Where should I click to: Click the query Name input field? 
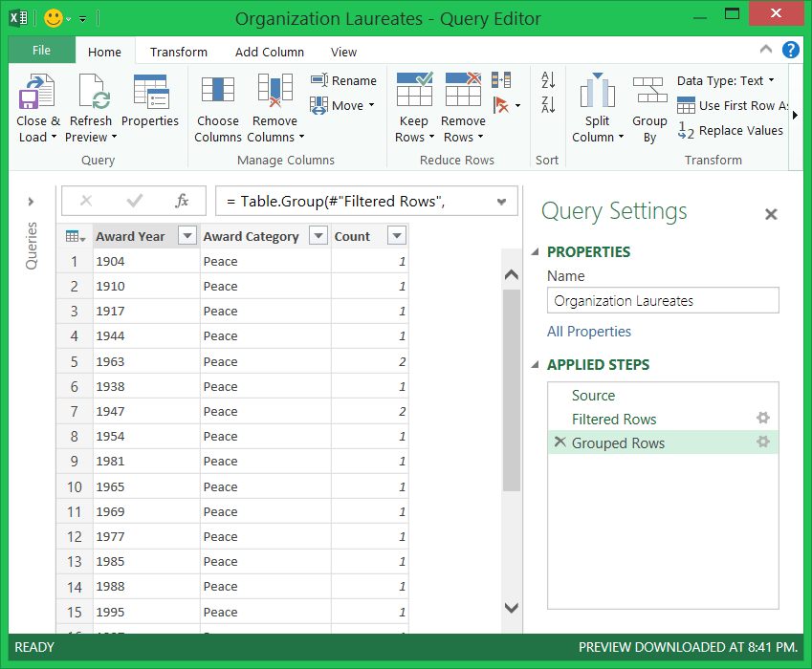tap(663, 301)
